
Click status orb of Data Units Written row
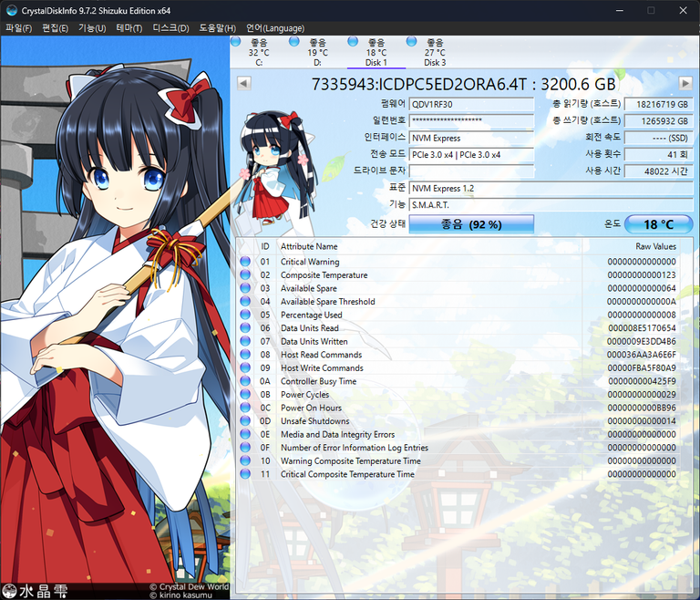pyautogui.click(x=245, y=341)
